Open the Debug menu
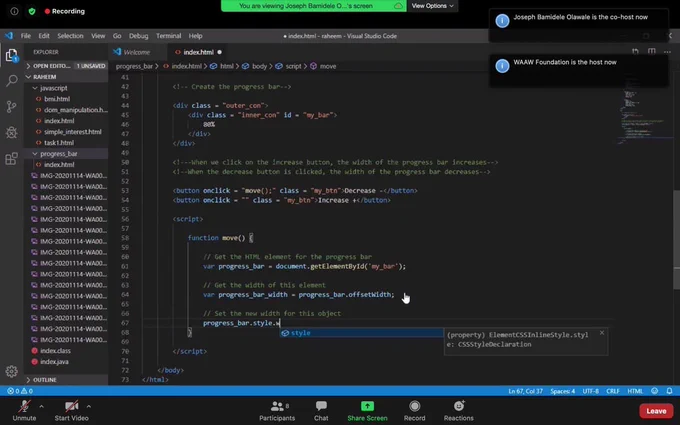Screen dimensions: 680x425 pos(138,36)
